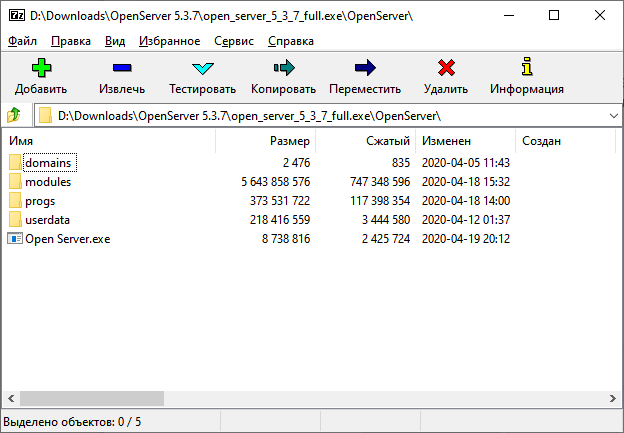Viewport: 624px width, 433px height.
Task: Select the Copy arrow toolbar icon
Action: (x=283, y=69)
